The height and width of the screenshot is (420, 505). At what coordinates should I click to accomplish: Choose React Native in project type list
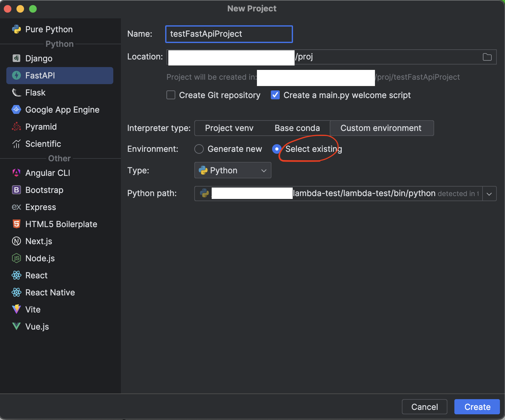pyautogui.click(x=60, y=293)
